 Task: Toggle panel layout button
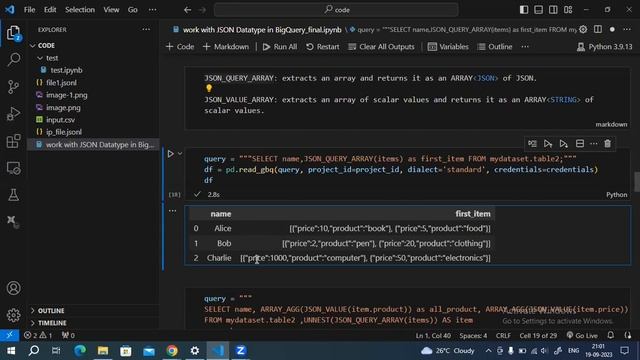538,10
